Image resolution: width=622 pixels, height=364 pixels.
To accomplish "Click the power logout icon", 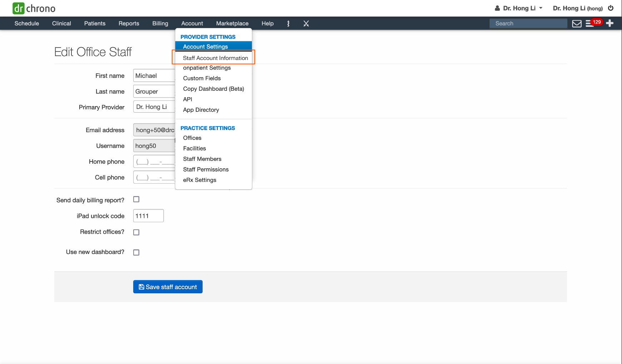I will (x=611, y=8).
